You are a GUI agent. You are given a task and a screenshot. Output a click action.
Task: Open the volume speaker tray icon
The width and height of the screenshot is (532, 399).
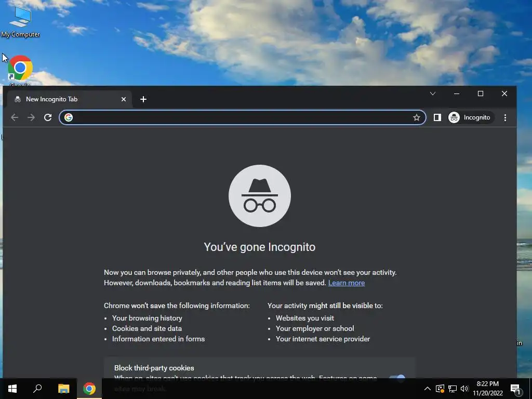pyautogui.click(x=464, y=389)
